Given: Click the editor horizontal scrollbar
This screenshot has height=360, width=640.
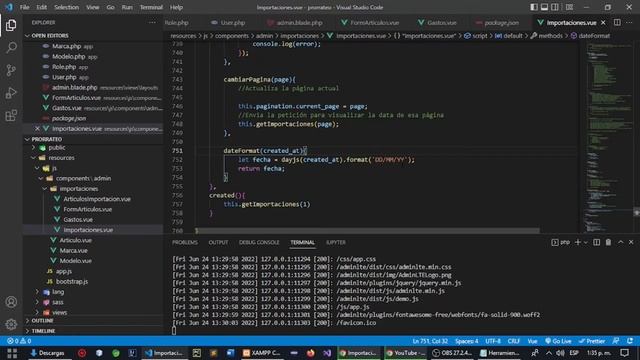Looking at the screenshot, I should pyautogui.click(x=367, y=231).
